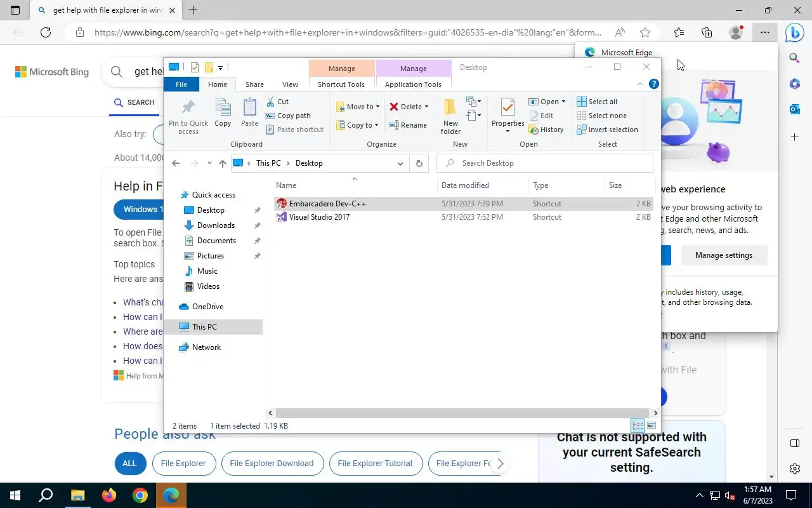Open File Explorer help icon
Image resolution: width=812 pixels, height=508 pixels.
(x=654, y=84)
